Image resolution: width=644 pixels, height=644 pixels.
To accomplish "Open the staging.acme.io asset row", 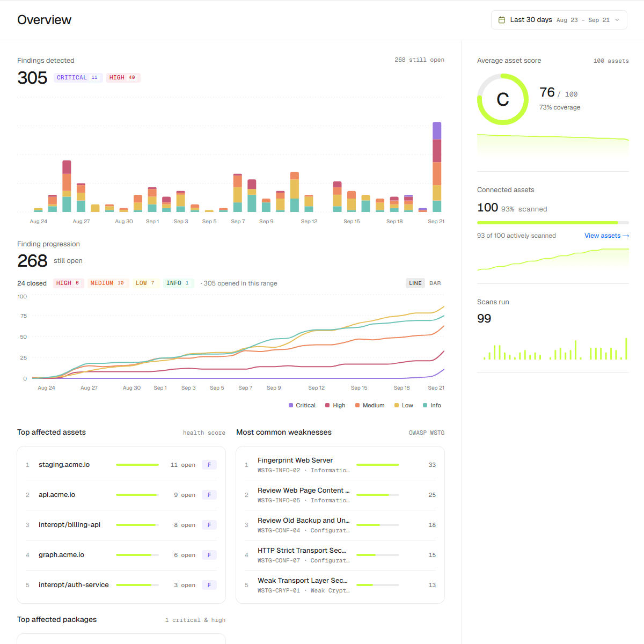I will pos(121,465).
